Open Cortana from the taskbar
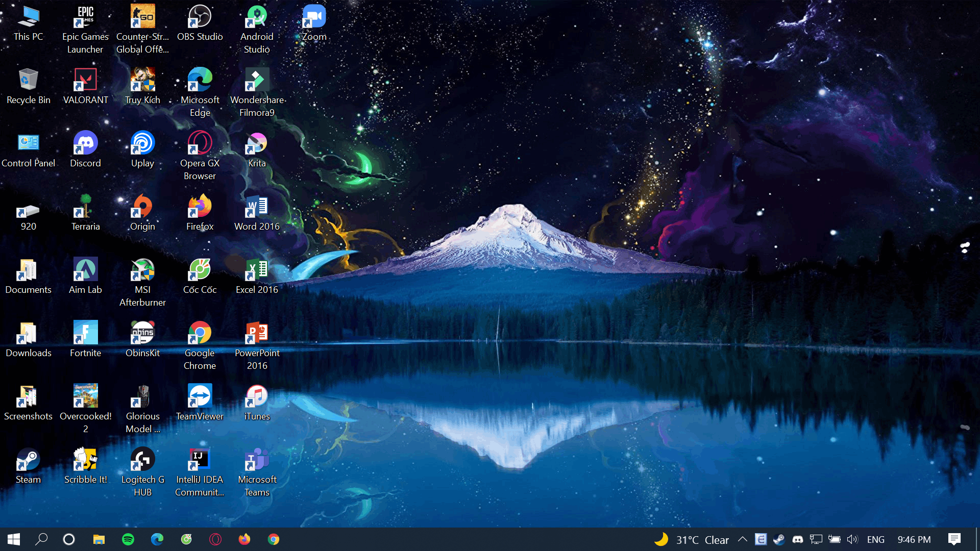 point(69,539)
